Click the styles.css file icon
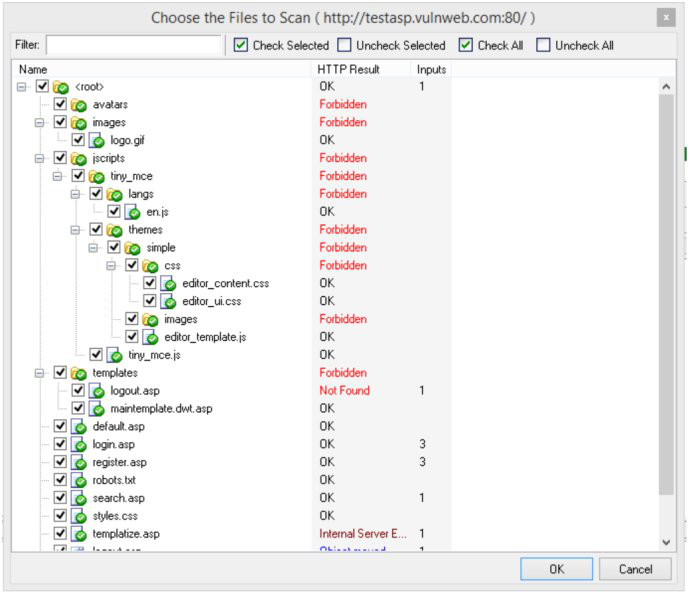This screenshot has height=592, width=690. pyautogui.click(x=79, y=517)
